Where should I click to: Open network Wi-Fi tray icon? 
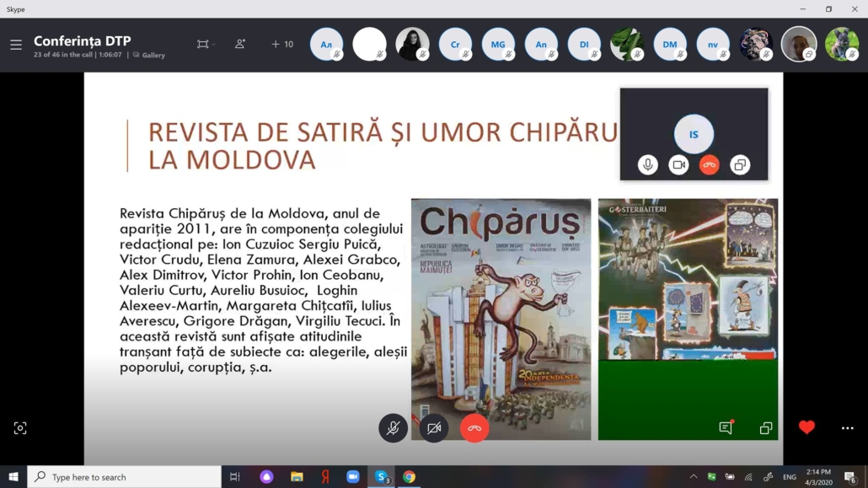click(x=748, y=476)
